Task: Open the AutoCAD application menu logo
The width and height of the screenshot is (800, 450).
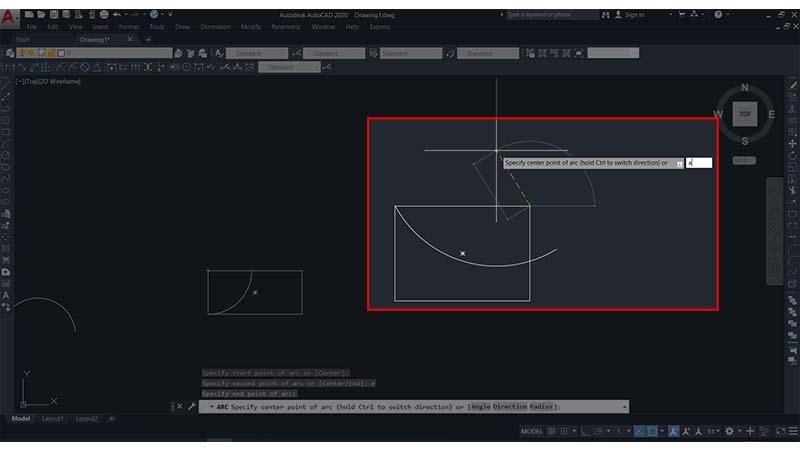Action: [x=9, y=17]
